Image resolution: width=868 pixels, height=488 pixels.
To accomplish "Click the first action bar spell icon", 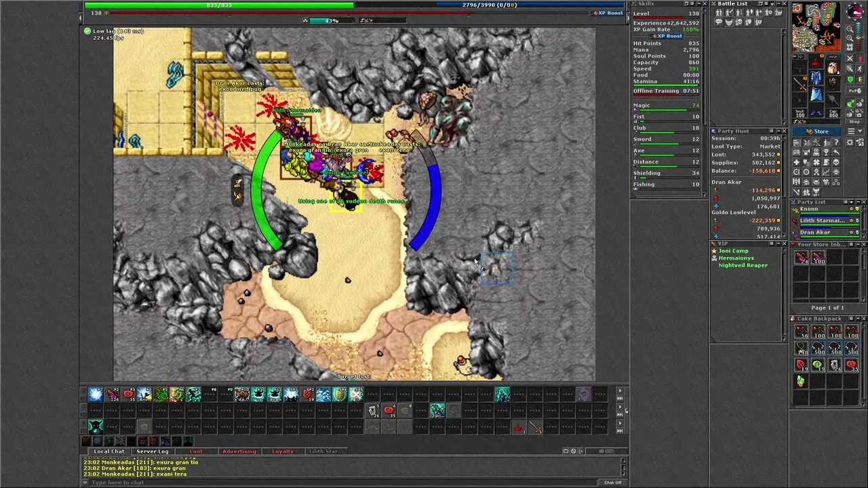I will pos(96,394).
